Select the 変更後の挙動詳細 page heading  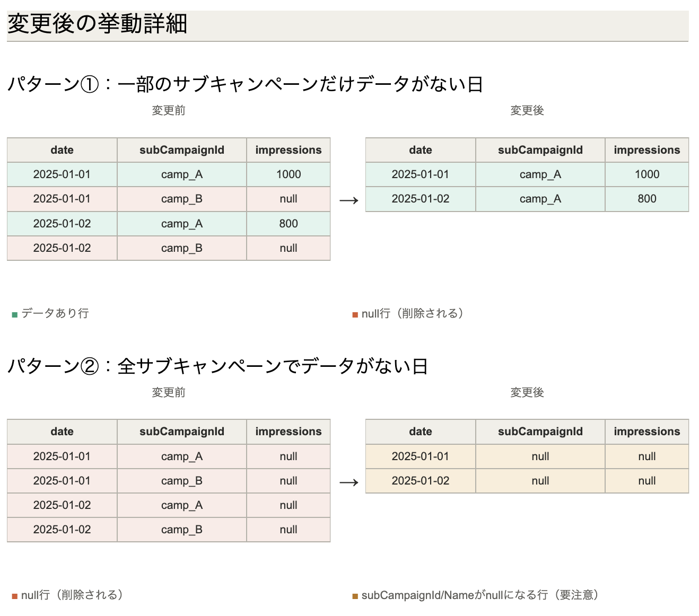coord(98,24)
